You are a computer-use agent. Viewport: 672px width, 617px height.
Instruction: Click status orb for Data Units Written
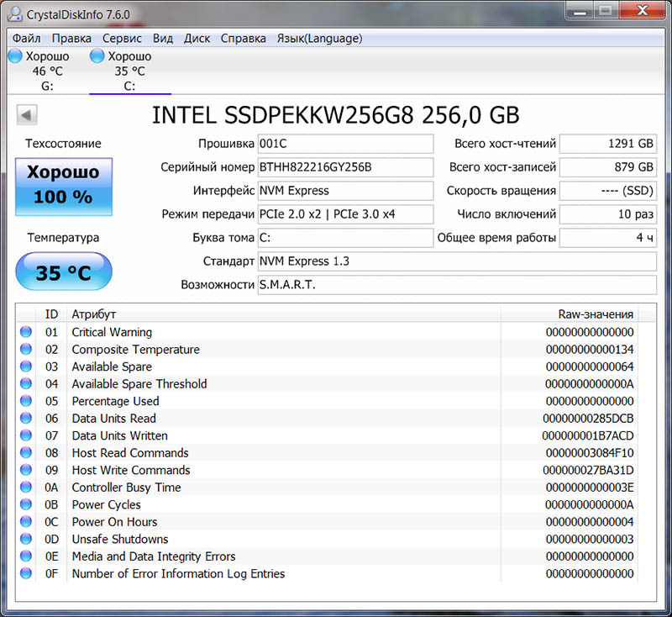pos(26,435)
